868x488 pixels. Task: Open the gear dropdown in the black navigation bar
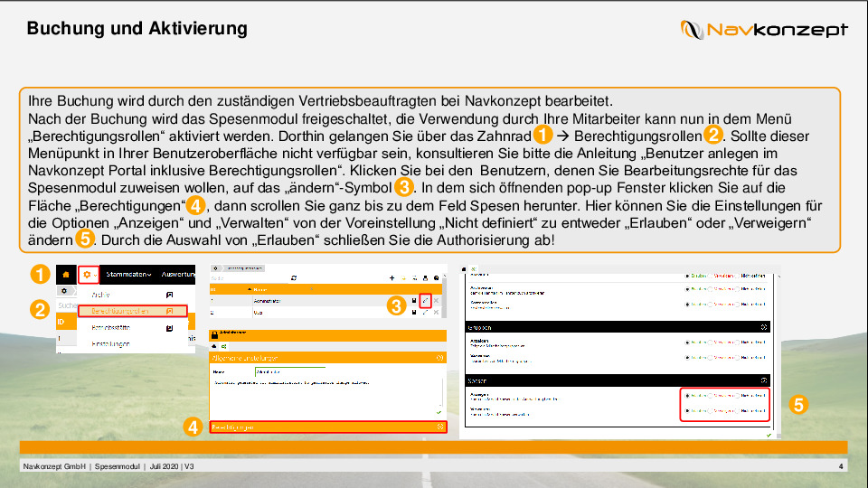point(88,275)
